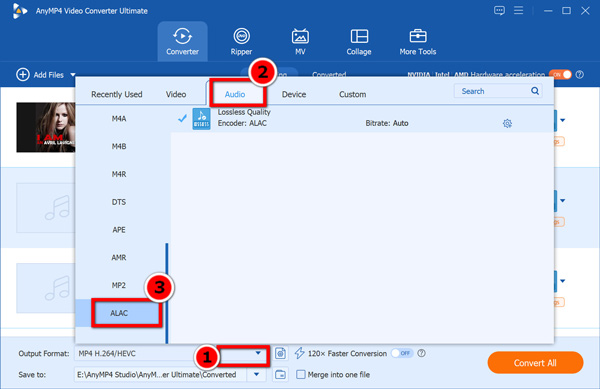Choose DTS format in list
The image size is (600, 389).
pyautogui.click(x=119, y=202)
